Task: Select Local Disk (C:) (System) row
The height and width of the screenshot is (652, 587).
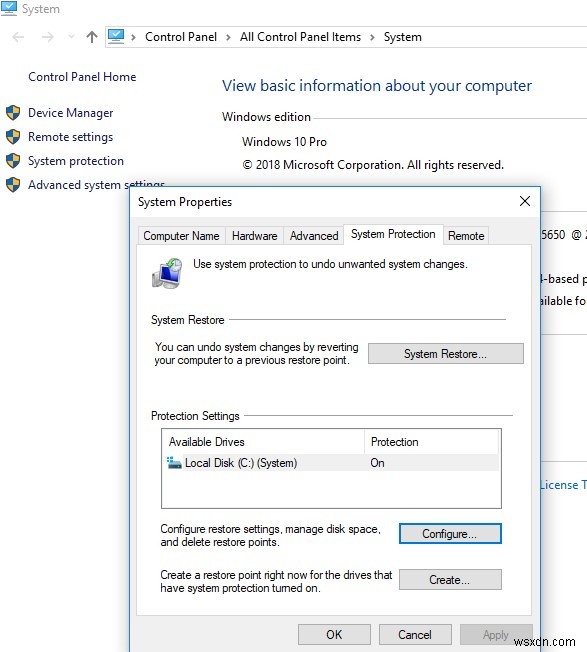Action: [x=331, y=463]
